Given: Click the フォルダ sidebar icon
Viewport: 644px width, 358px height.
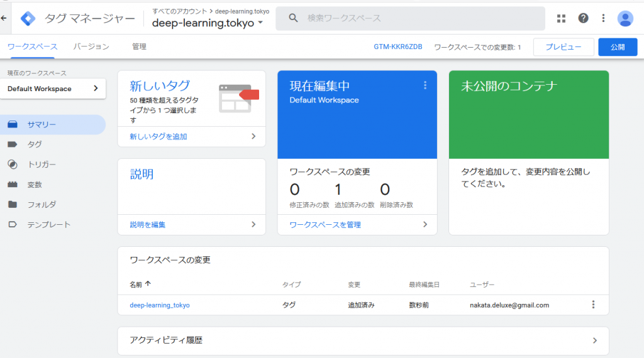Looking at the screenshot, I should coord(13,204).
